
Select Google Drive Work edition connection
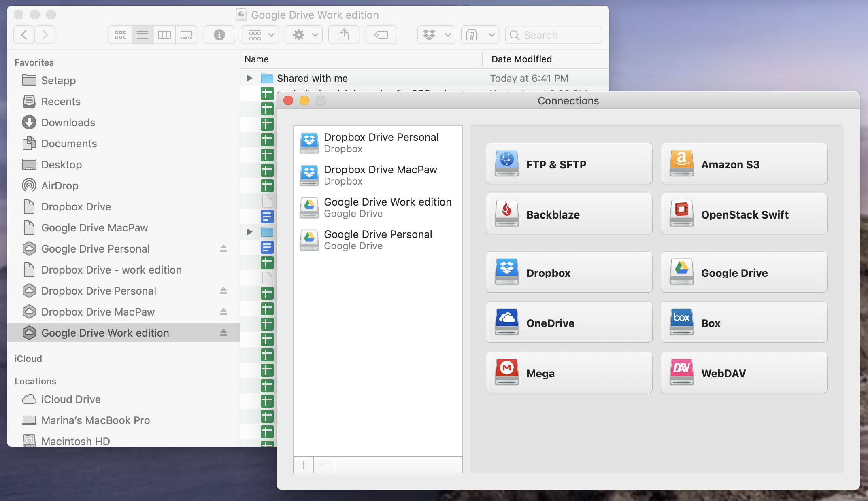pos(378,208)
